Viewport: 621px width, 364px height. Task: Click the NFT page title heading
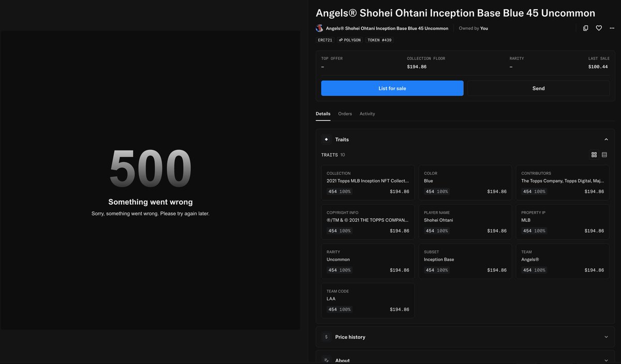click(455, 13)
